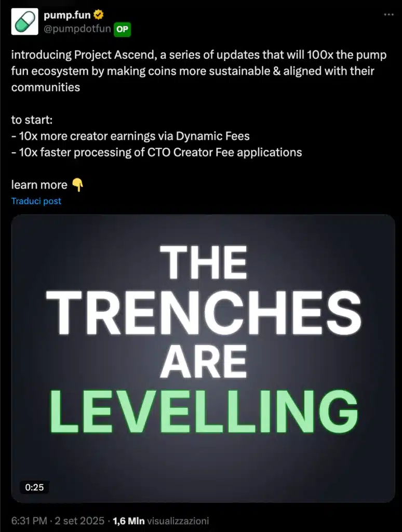
Task: Click the '2 set 2025' post date
Action: tap(80, 521)
